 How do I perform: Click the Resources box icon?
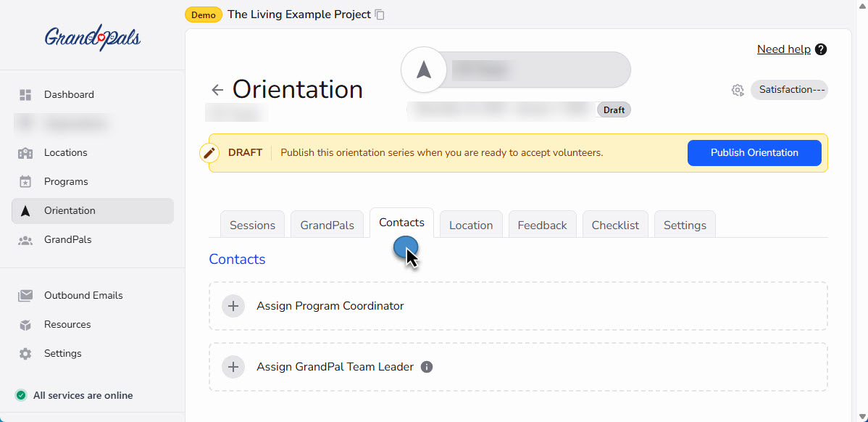(25, 325)
